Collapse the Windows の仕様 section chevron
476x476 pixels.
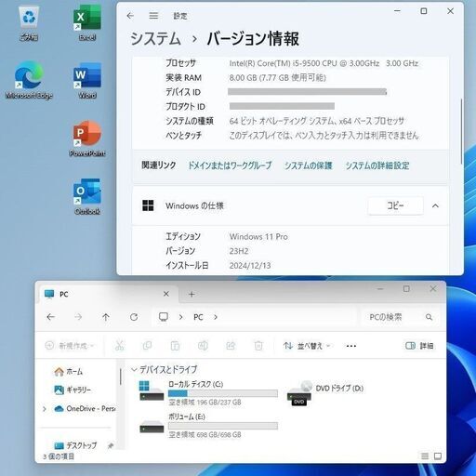(x=435, y=205)
